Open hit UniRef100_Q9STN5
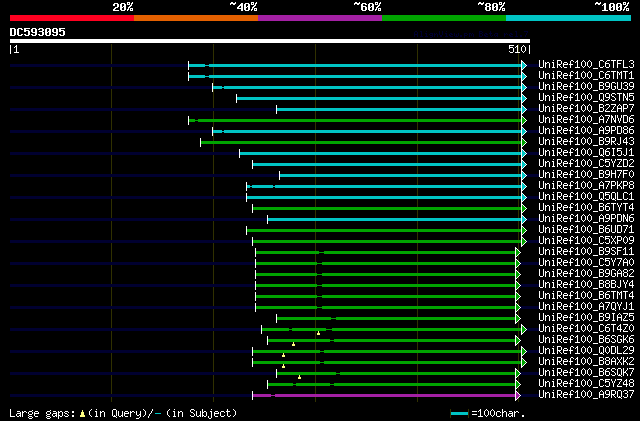Image resolution: width=640 pixels, height=421 pixels. pyautogui.click(x=586, y=98)
